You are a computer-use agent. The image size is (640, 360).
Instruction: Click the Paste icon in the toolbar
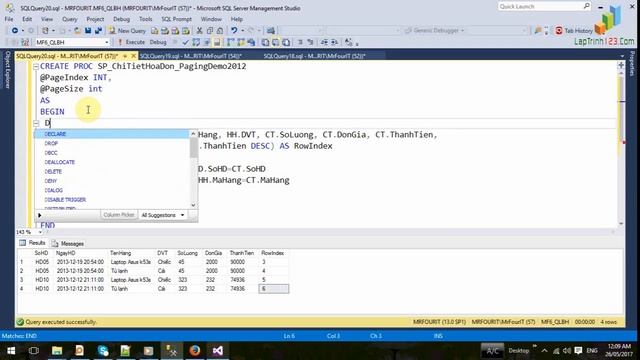tap(220, 31)
